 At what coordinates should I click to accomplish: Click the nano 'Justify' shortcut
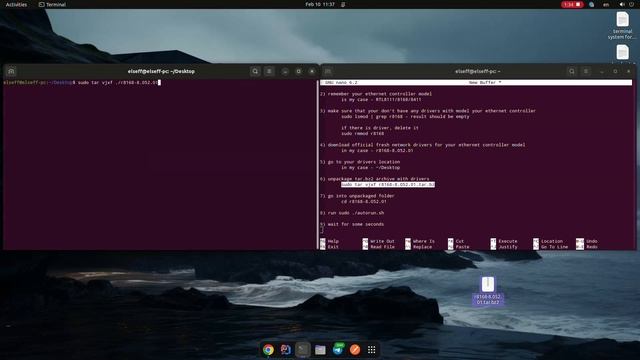(504, 247)
